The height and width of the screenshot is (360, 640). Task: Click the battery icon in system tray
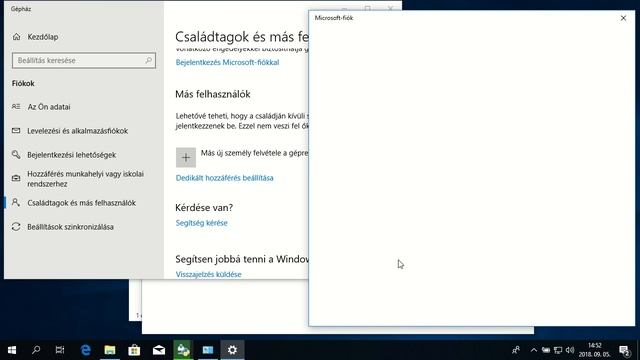(x=546, y=350)
